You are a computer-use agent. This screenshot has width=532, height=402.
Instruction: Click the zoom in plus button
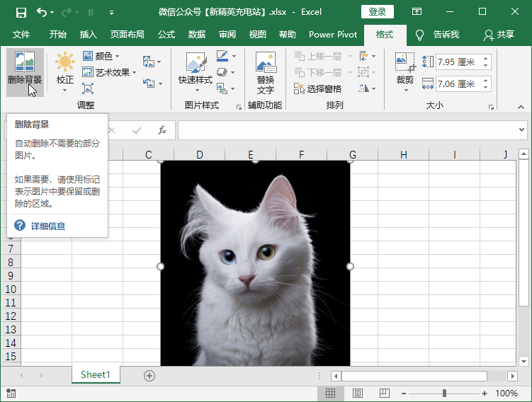pos(484,394)
